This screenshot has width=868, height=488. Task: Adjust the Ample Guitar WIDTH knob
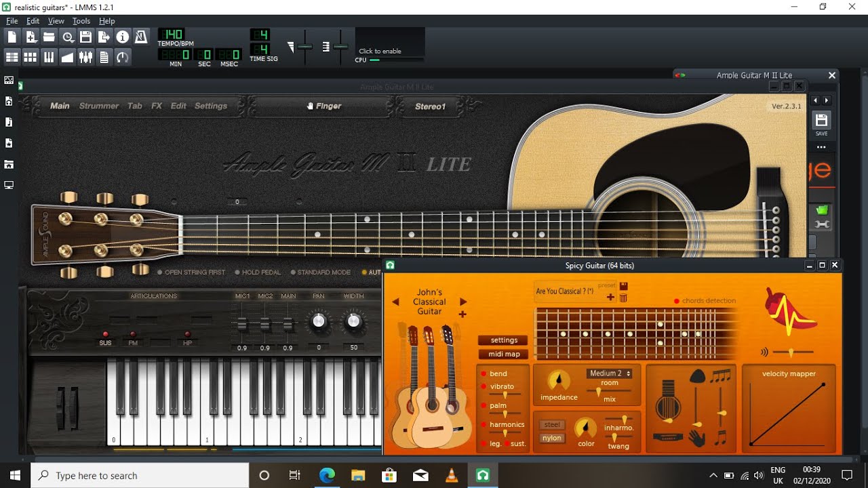[353, 322]
